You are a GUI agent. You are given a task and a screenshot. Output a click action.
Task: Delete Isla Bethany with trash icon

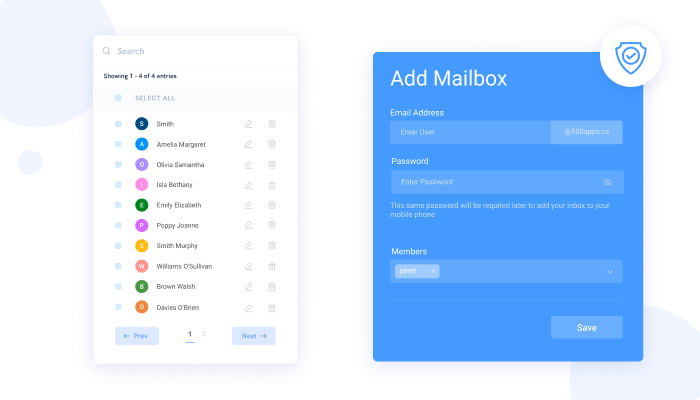(272, 185)
